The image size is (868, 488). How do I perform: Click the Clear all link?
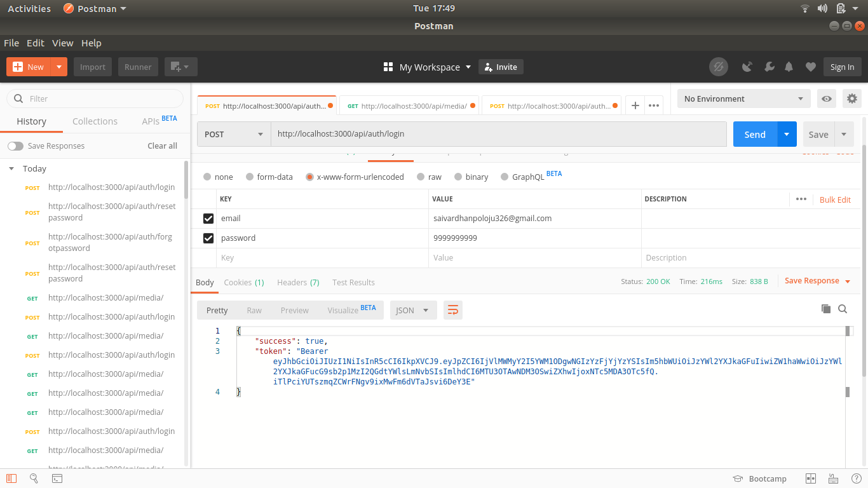point(162,146)
